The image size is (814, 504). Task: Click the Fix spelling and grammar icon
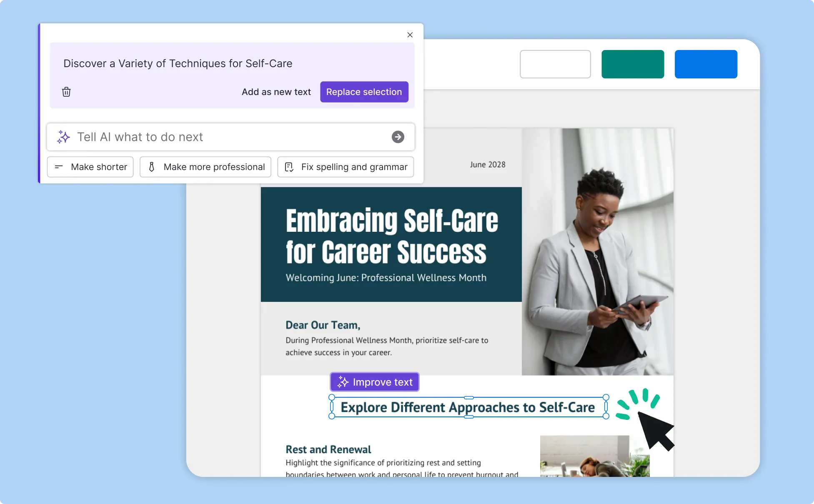coord(289,168)
